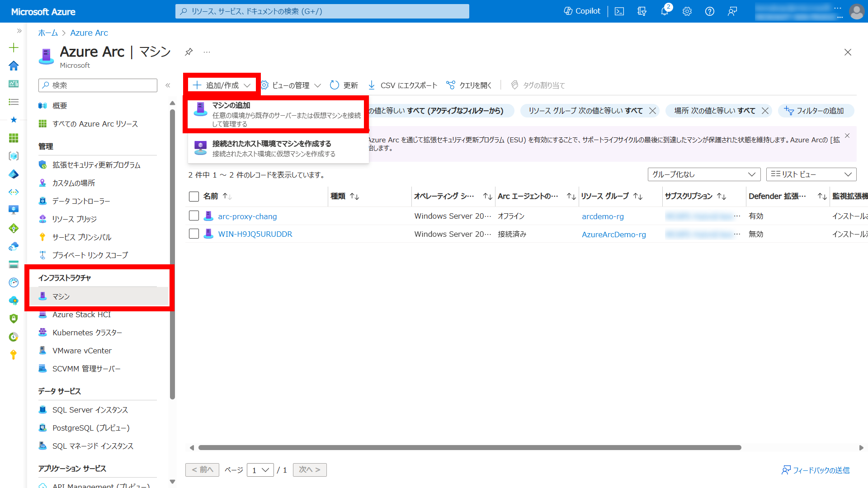Click the 更新 refresh button

(x=344, y=85)
